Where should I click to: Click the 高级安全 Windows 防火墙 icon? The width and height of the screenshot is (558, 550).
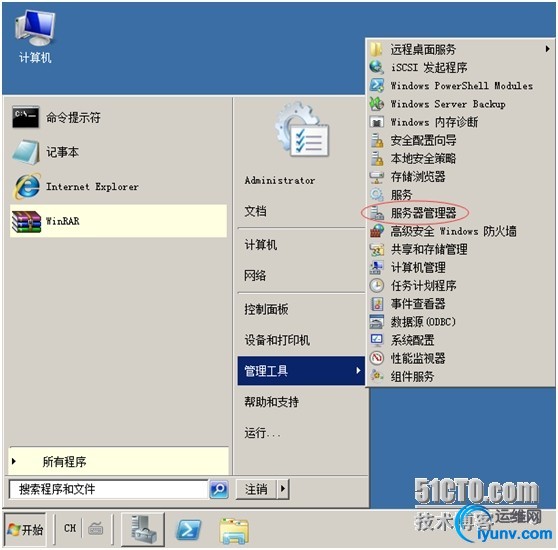pyautogui.click(x=376, y=231)
